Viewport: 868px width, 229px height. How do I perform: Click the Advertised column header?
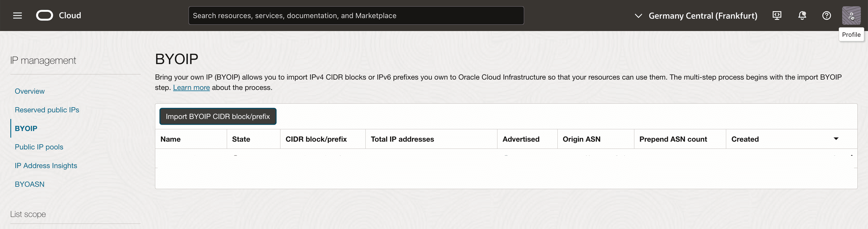(x=521, y=139)
